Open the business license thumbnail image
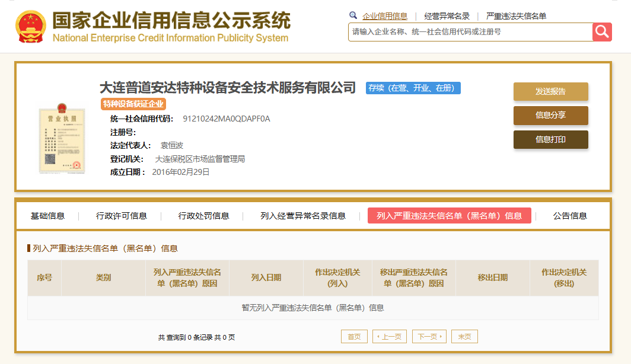This screenshot has width=631, height=364. (x=62, y=138)
